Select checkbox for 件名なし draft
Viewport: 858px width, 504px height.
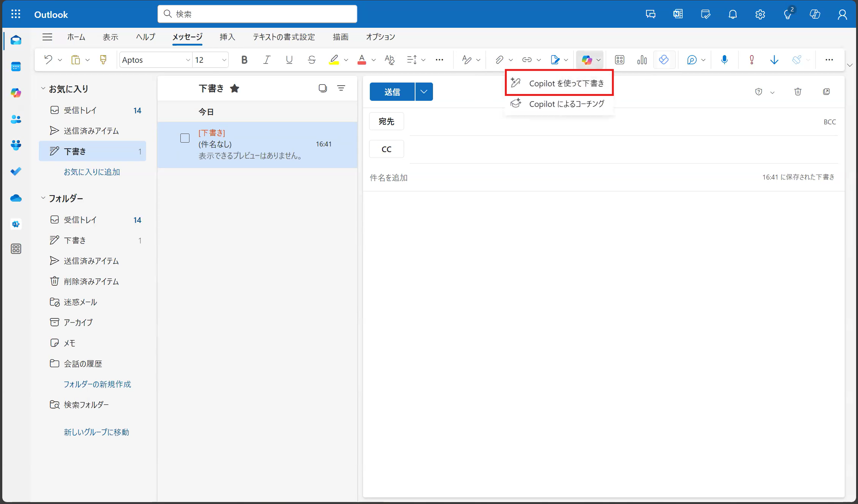(x=185, y=138)
